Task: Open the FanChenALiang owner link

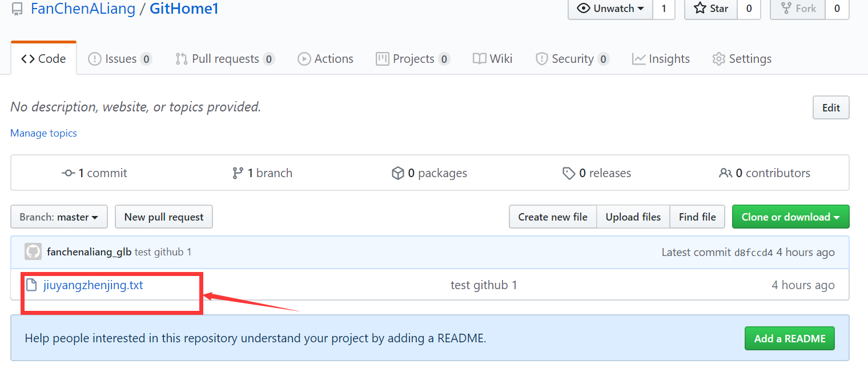Action: point(83,9)
